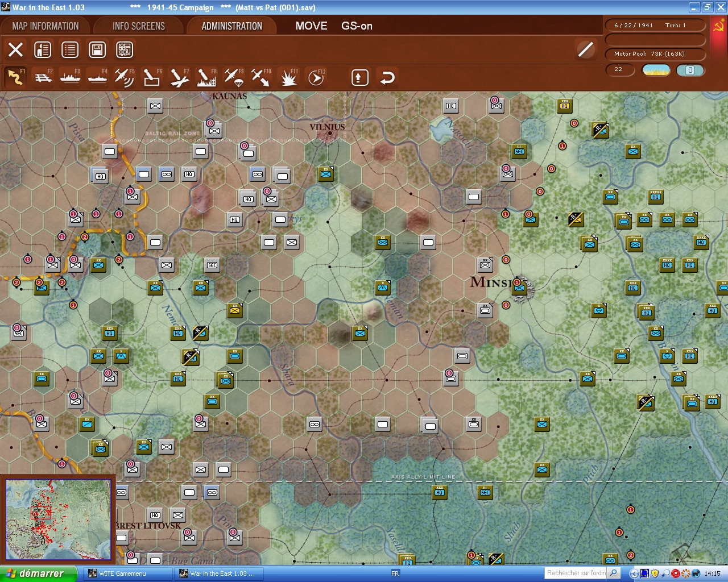
Task: Click the Motor Pool 73K readout
Action: [x=656, y=54]
